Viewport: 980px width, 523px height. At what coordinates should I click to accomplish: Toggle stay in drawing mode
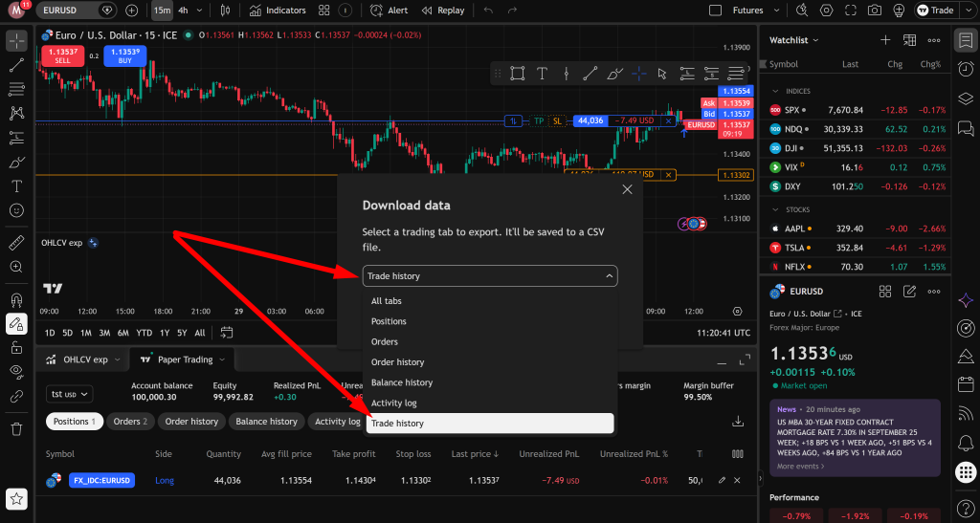coord(17,324)
